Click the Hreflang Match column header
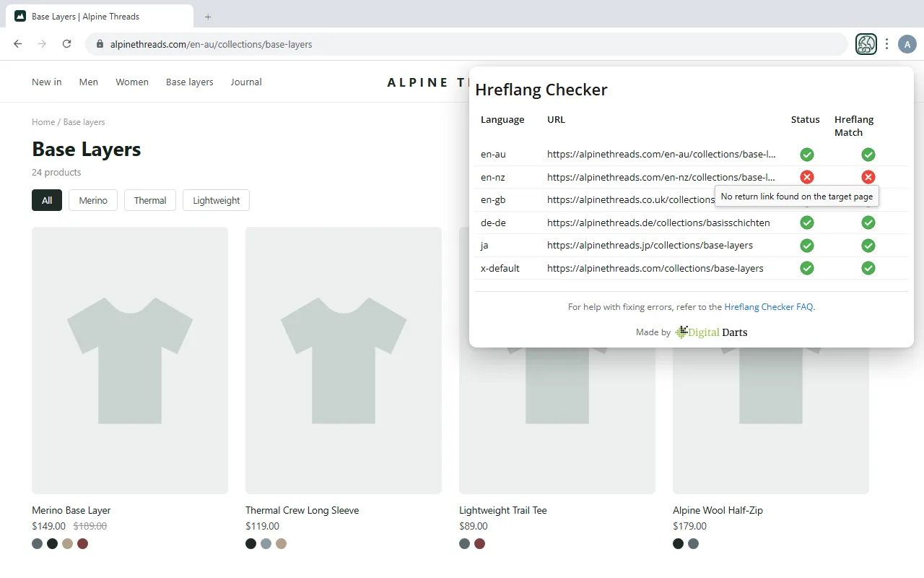 854,126
